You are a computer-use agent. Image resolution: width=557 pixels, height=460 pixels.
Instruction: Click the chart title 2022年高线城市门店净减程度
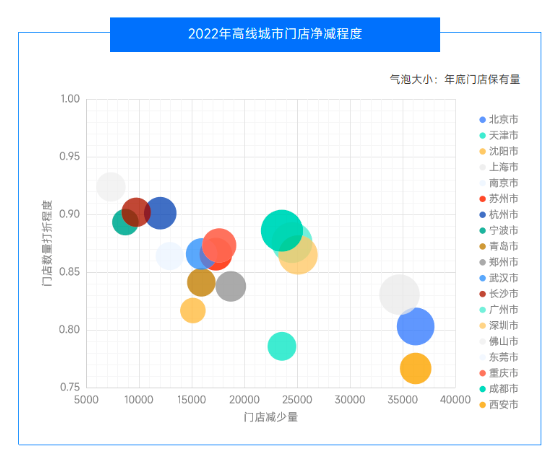pyautogui.click(x=275, y=34)
